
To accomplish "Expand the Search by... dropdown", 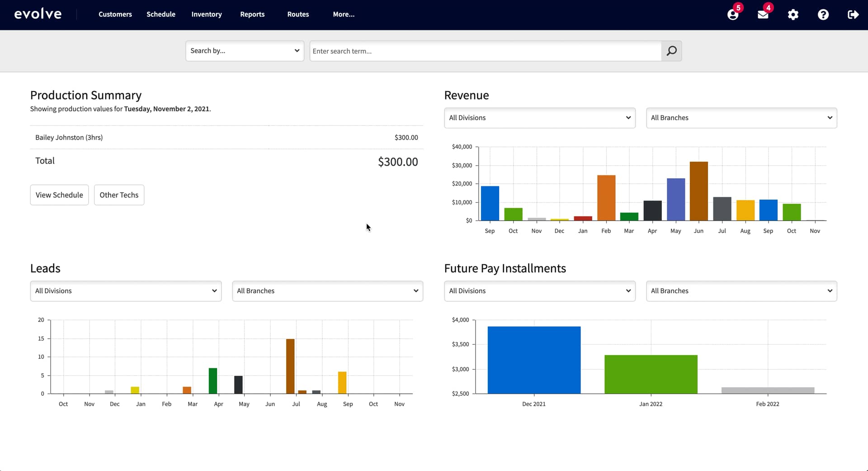I will pos(245,51).
